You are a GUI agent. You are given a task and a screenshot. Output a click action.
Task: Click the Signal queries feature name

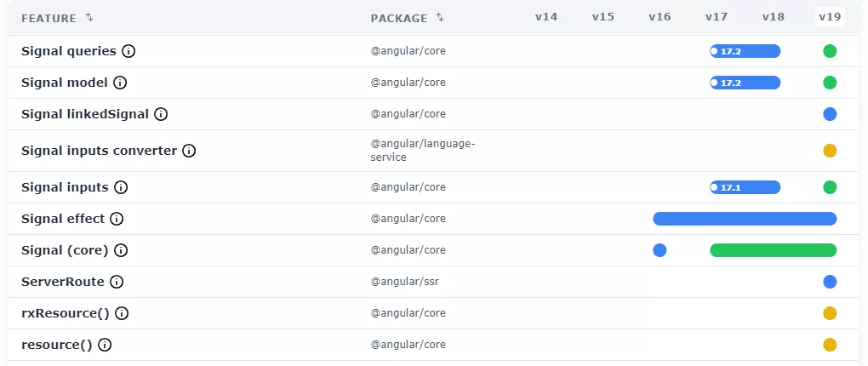(x=69, y=51)
